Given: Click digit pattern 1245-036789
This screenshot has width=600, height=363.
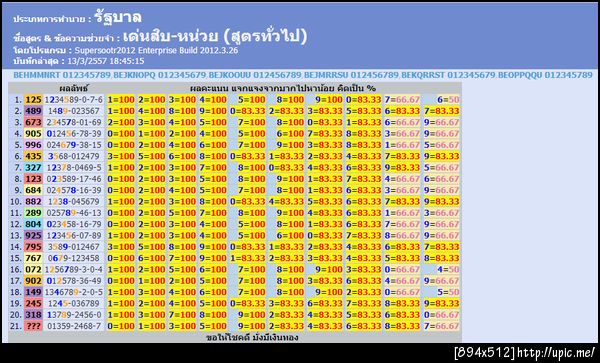Looking at the screenshot, I should tap(74, 303).
